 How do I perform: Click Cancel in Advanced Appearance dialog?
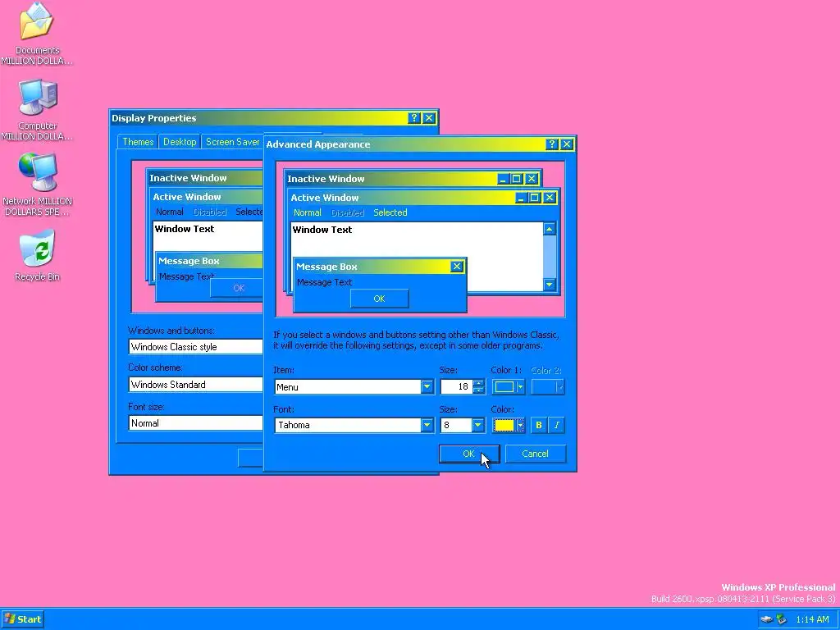pos(535,454)
